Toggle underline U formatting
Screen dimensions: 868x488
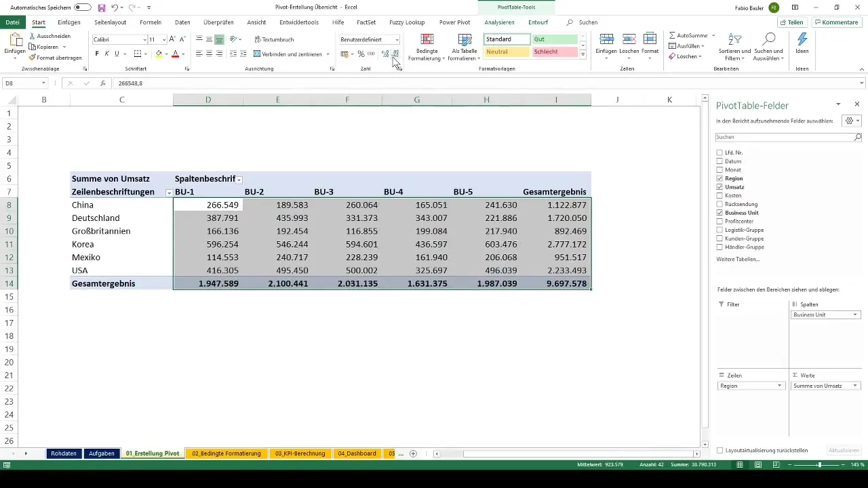pyautogui.click(x=117, y=54)
